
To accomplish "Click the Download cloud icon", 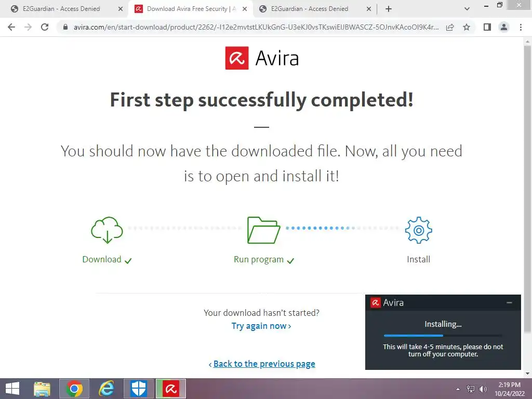I will 107,230.
